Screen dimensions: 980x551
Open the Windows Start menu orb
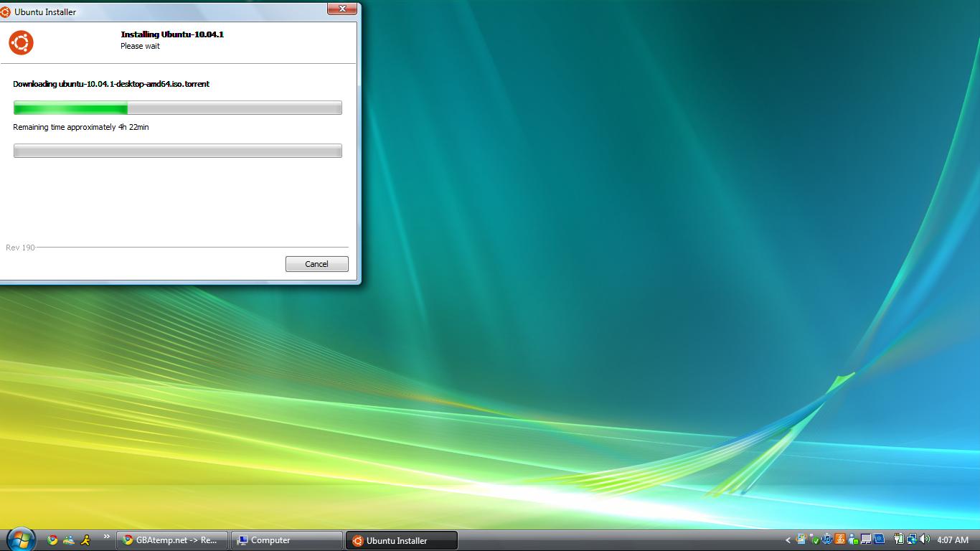click(x=20, y=540)
